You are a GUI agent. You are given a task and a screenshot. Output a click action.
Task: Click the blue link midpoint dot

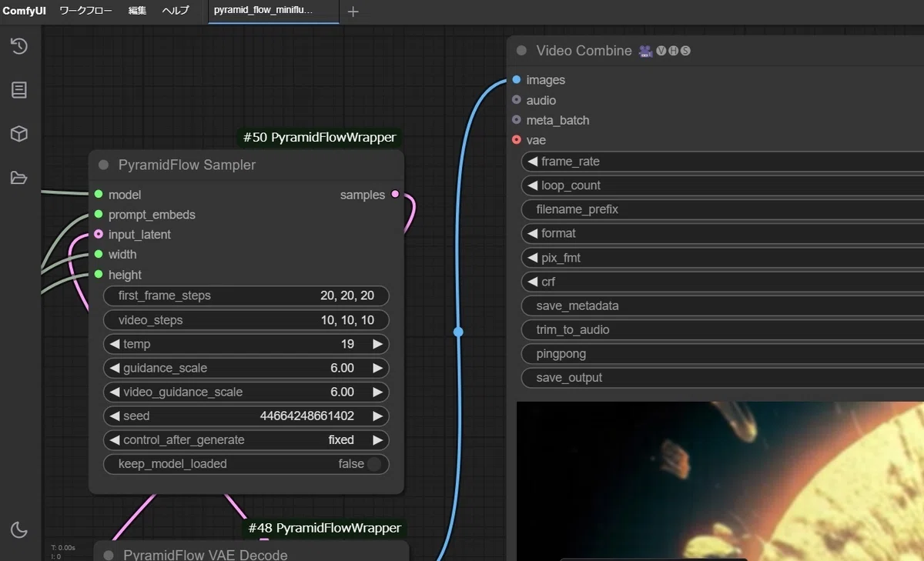(458, 332)
